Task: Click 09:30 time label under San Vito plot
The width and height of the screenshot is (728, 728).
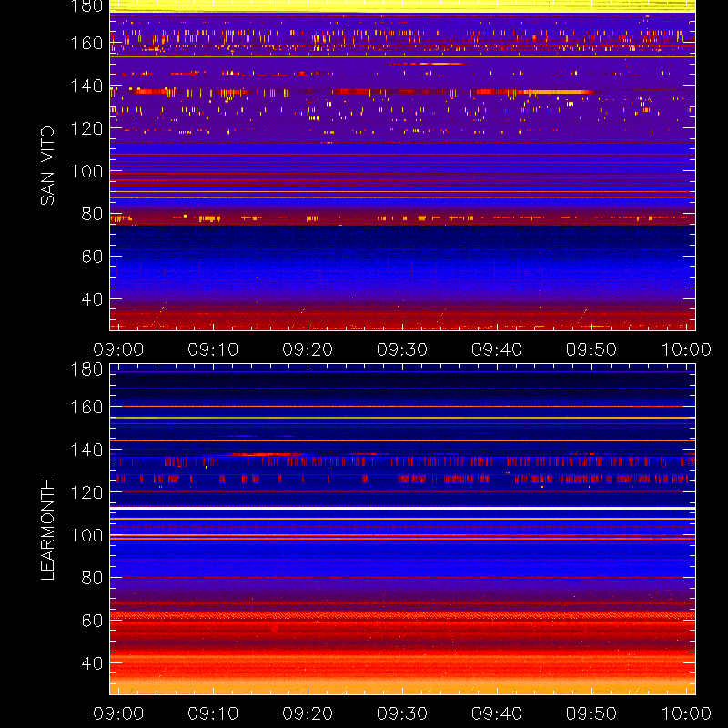Action: coord(402,349)
